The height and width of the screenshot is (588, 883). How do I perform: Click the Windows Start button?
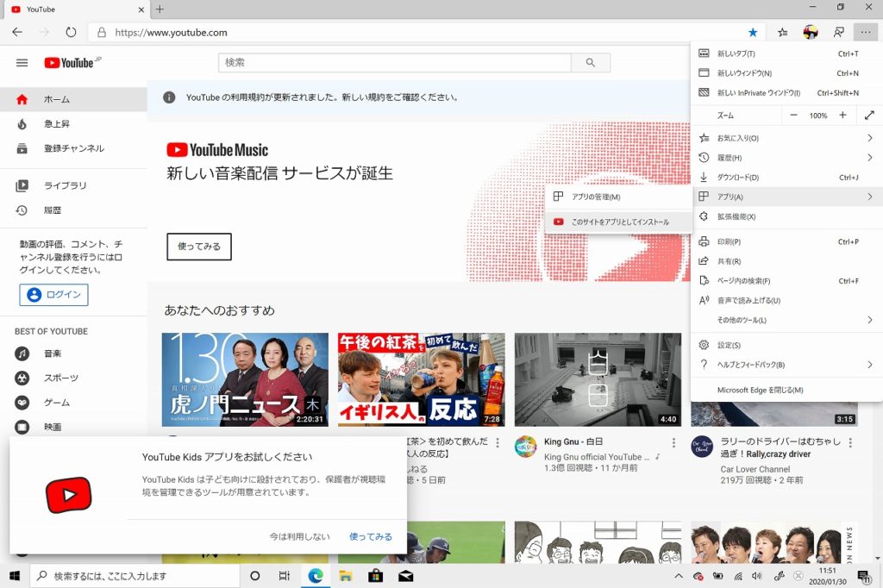coord(15,576)
